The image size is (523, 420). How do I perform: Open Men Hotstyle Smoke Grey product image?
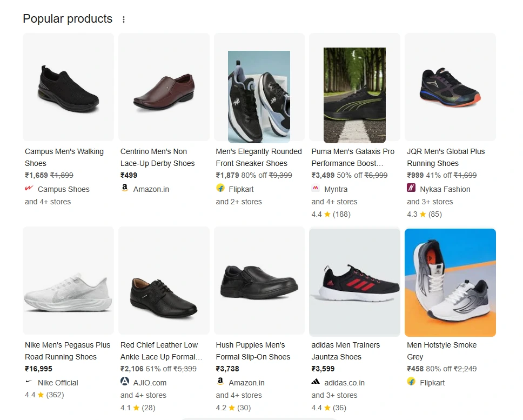pos(450,282)
